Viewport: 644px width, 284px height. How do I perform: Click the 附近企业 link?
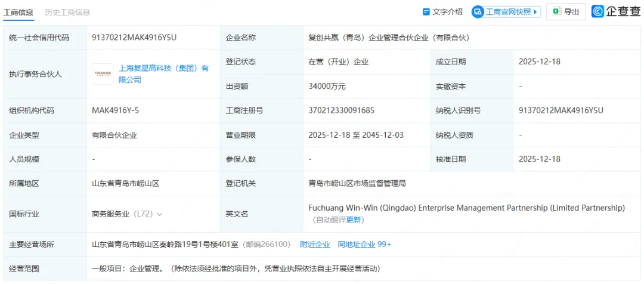(x=315, y=244)
